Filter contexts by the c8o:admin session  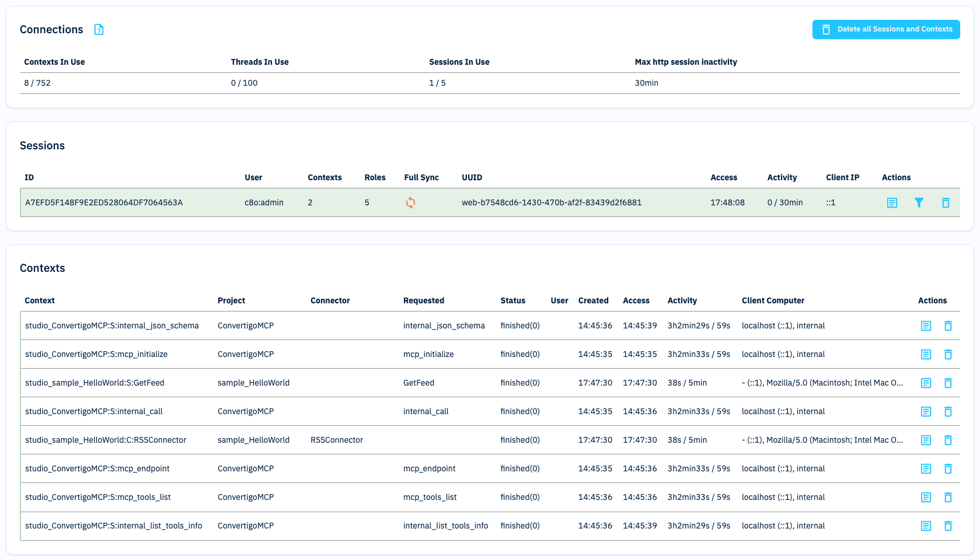pyautogui.click(x=919, y=203)
